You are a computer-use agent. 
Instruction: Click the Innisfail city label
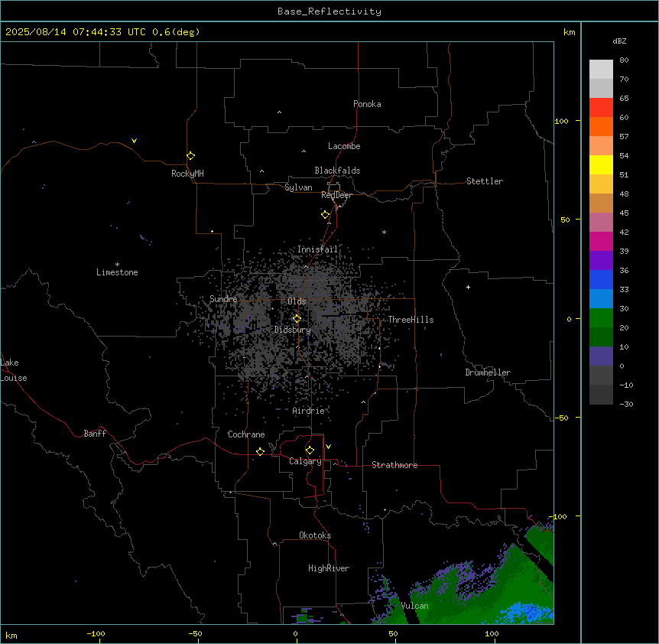(317, 249)
